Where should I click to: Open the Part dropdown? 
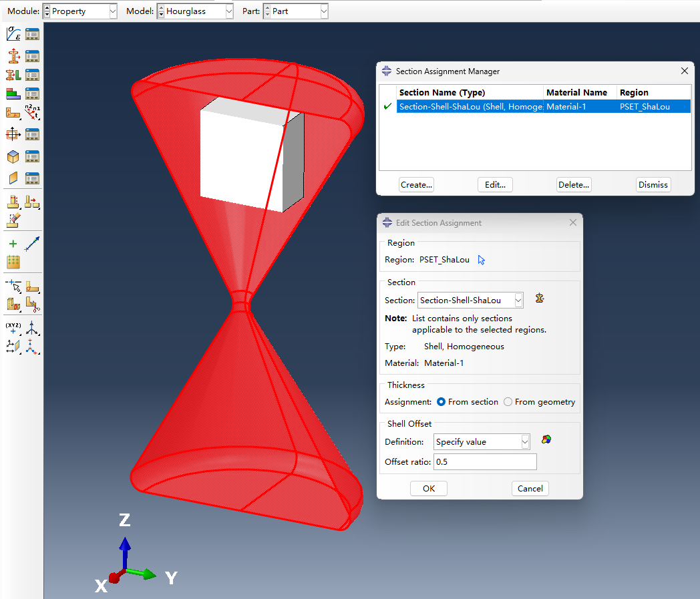[x=295, y=11]
